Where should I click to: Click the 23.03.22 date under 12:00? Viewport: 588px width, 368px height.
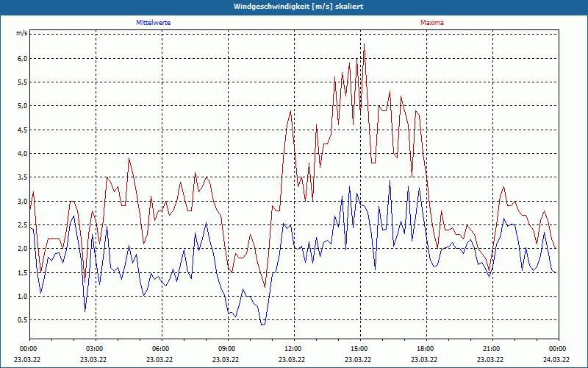coord(292,360)
